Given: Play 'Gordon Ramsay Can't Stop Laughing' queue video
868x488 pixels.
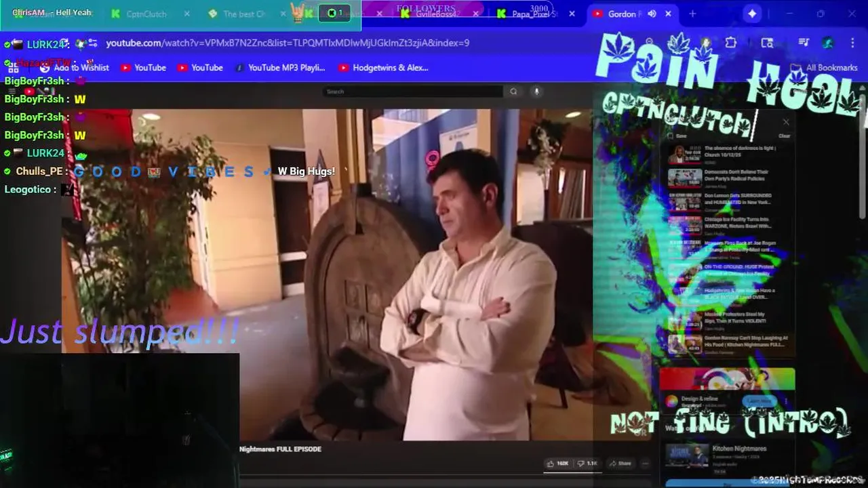Looking at the screenshot, I should click(730, 344).
